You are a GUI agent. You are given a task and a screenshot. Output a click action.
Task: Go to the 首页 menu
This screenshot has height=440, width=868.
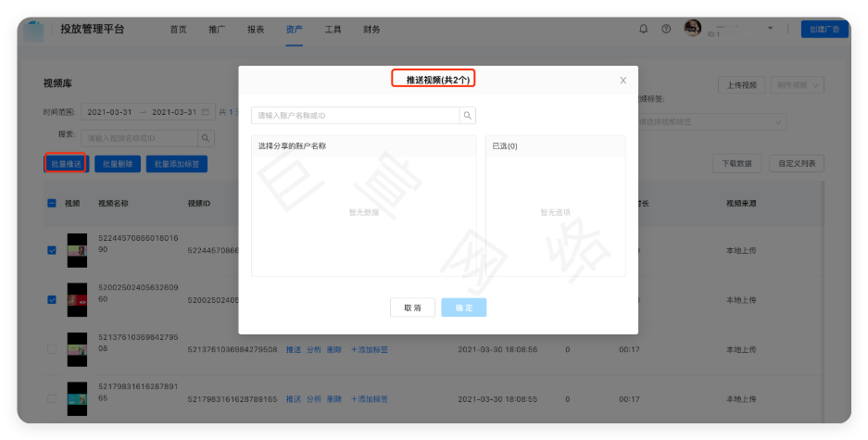tap(178, 30)
